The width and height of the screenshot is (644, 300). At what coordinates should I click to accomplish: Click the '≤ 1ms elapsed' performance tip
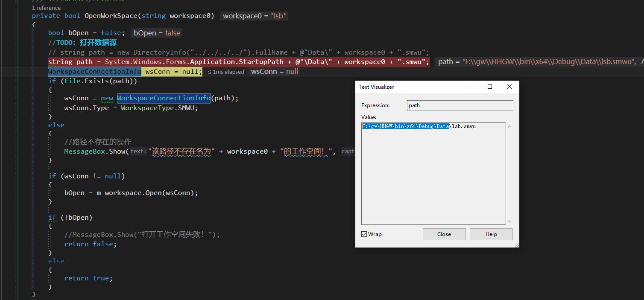pos(226,72)
